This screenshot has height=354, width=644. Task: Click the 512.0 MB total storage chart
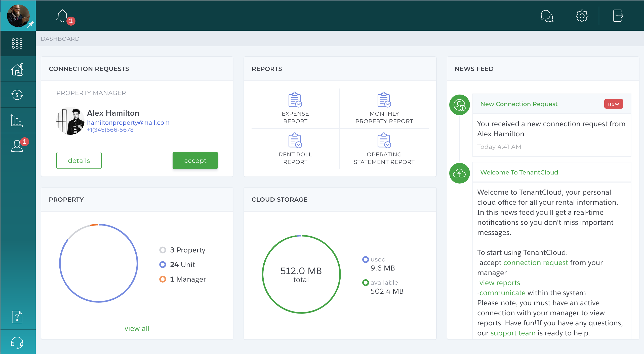tap(301, 274)
